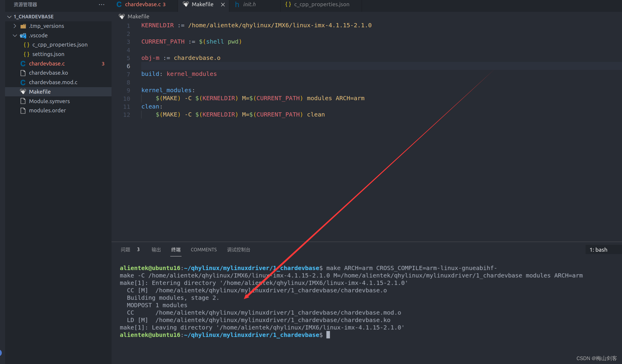Click JSON braces icon beside settings.json
Screen dimensions: 622x364
click(x=26, y=54)
